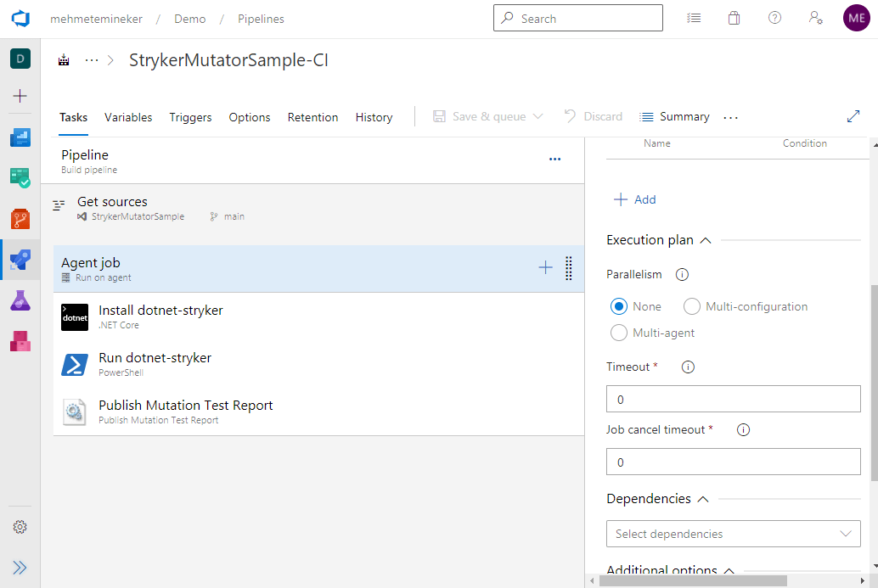Click the main branch label
878x588 pixels.
(x=234, y=216)
